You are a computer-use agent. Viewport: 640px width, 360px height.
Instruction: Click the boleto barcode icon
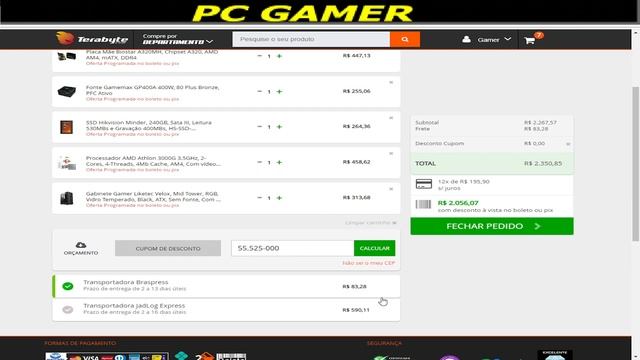[x=423, y=204]
